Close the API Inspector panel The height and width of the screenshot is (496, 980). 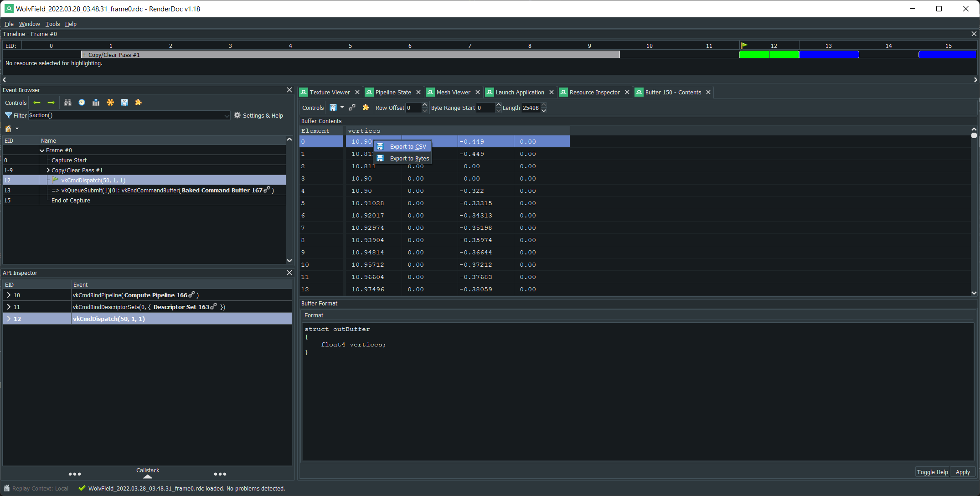pos(289,273)
